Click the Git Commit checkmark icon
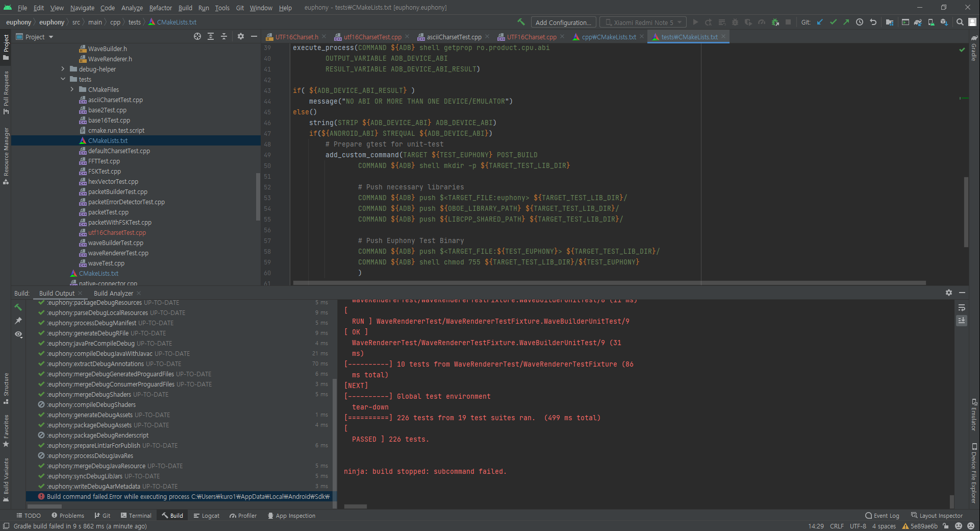This screenshot has width=980, height=531. 833,22
